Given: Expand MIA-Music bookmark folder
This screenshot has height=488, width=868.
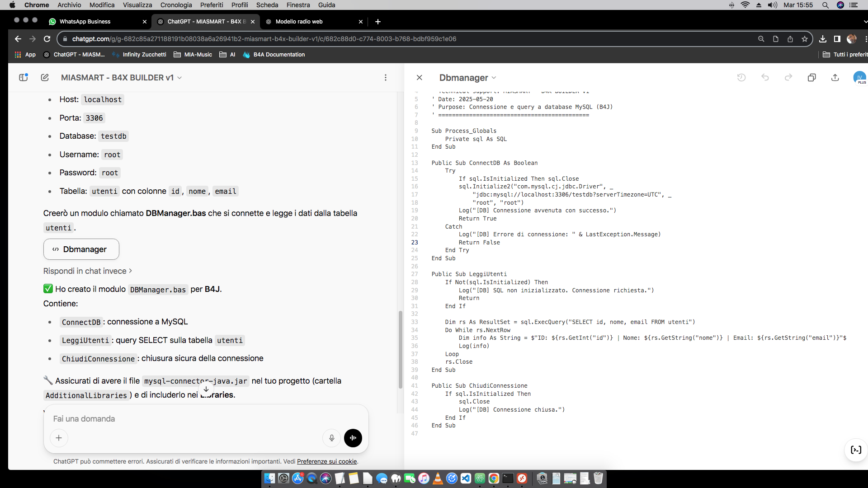Looking at the screenshot, I should tap(193, 55).
